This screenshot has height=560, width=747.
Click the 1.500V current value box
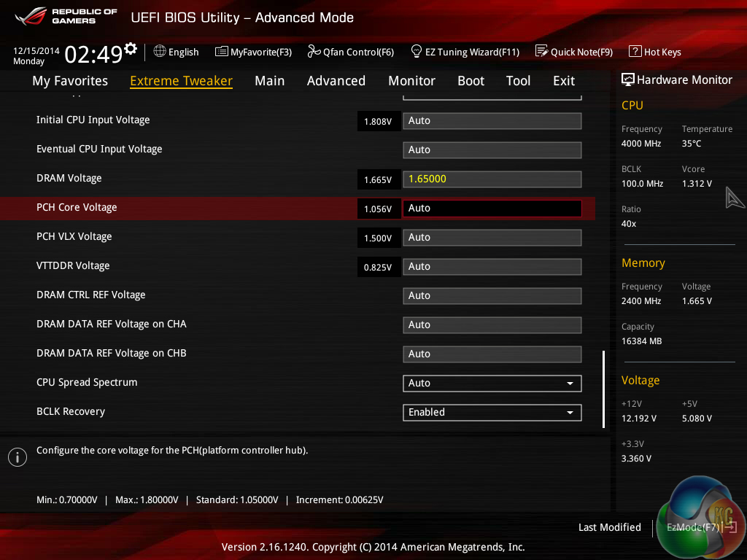pyautogui.click(x=379, y=238)
